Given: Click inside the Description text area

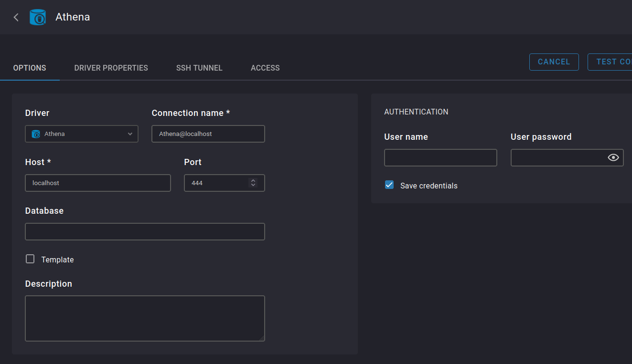Looking at the screenshot, I should (145, 317).
